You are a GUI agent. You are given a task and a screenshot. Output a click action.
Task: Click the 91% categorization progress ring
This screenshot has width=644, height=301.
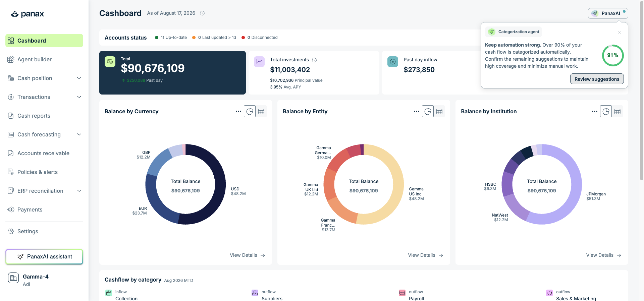[x=613, y=55]
